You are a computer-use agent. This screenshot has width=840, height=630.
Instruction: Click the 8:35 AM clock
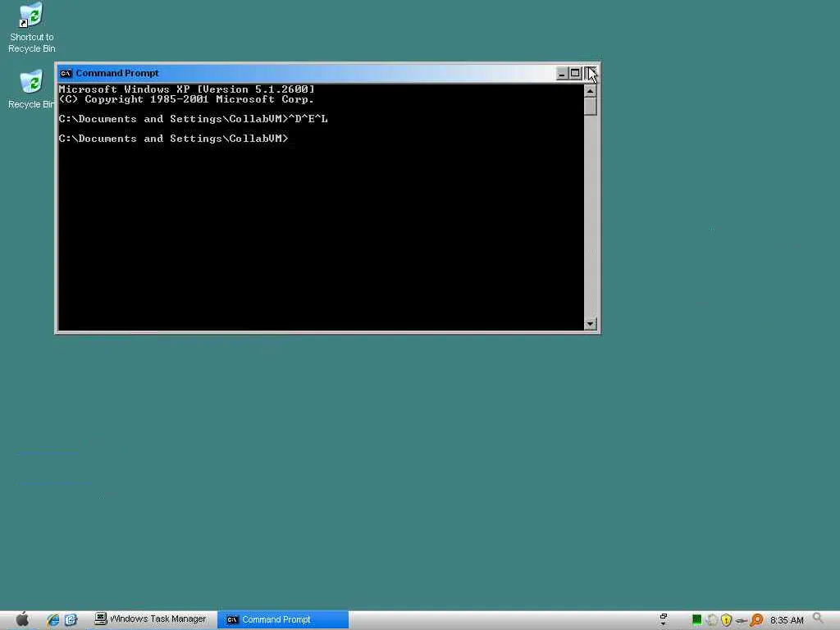787,620
